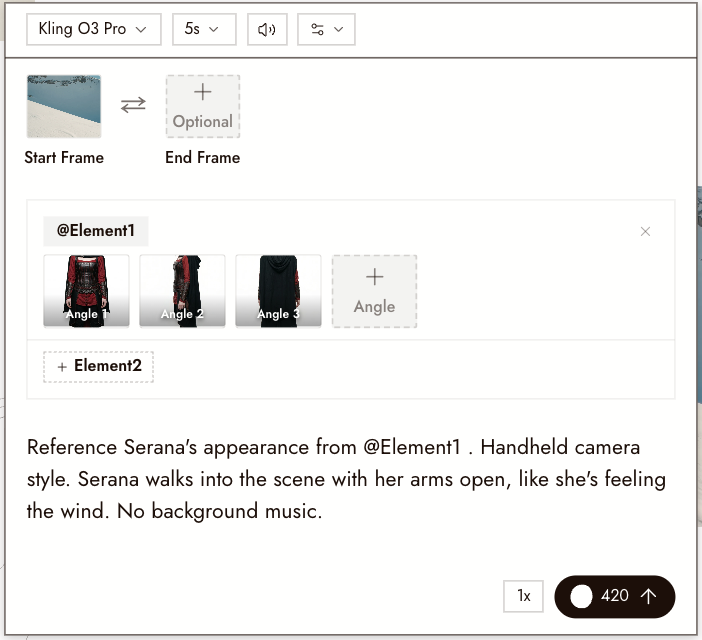Expand the 5s duration dropdown

point(204,30)
